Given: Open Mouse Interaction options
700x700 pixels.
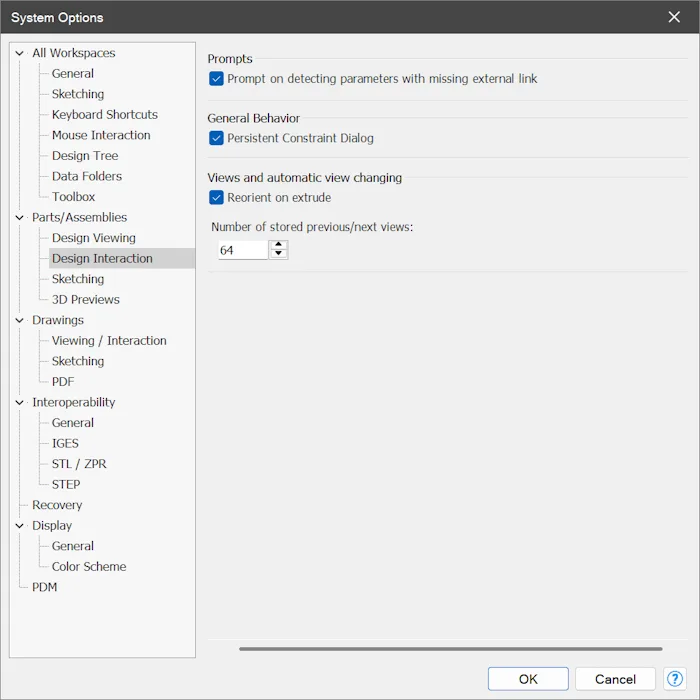Looking at the screenshot, I should pos(101,135).
